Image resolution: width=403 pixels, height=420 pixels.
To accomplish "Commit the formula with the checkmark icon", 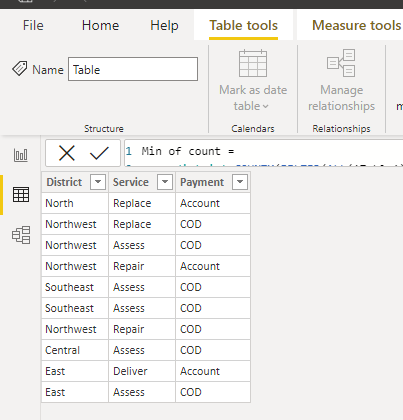I will [x=99, y=153].
